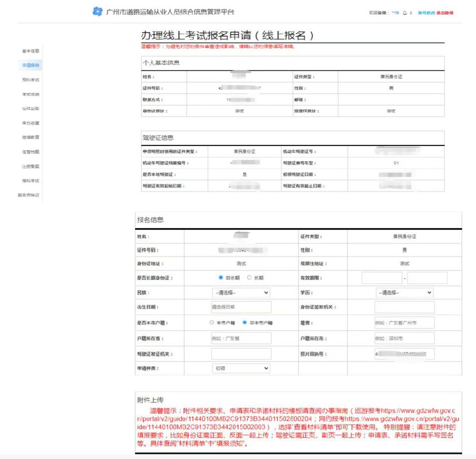
Task: Open 证件业务 sidebar item
Action: click(x=30, y=108)
